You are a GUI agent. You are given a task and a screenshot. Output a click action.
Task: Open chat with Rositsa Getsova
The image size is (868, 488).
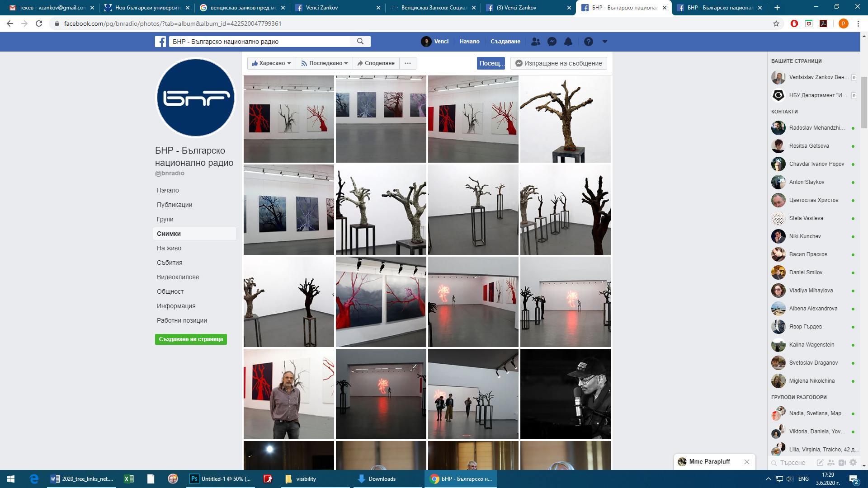(813, 146)
